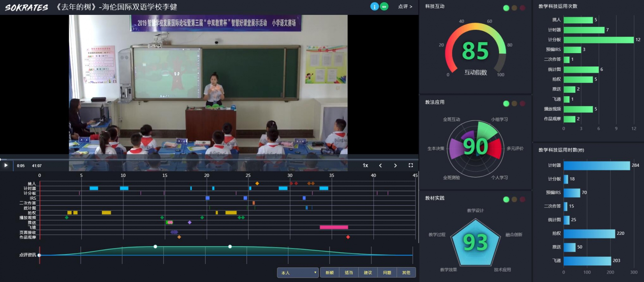Select the 新颖 comment tag

pyautogui.click(x=330, y=273)
